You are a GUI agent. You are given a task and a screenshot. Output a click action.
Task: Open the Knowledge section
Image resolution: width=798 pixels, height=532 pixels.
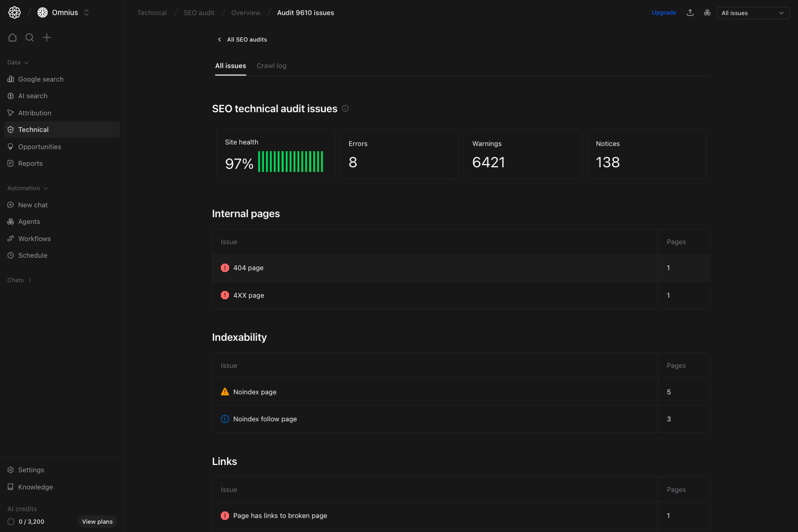[x=35, y=487]
